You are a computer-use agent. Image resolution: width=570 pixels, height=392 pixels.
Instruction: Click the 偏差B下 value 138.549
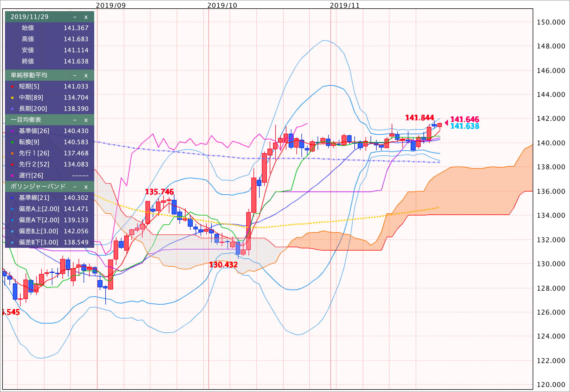point(76,242)
